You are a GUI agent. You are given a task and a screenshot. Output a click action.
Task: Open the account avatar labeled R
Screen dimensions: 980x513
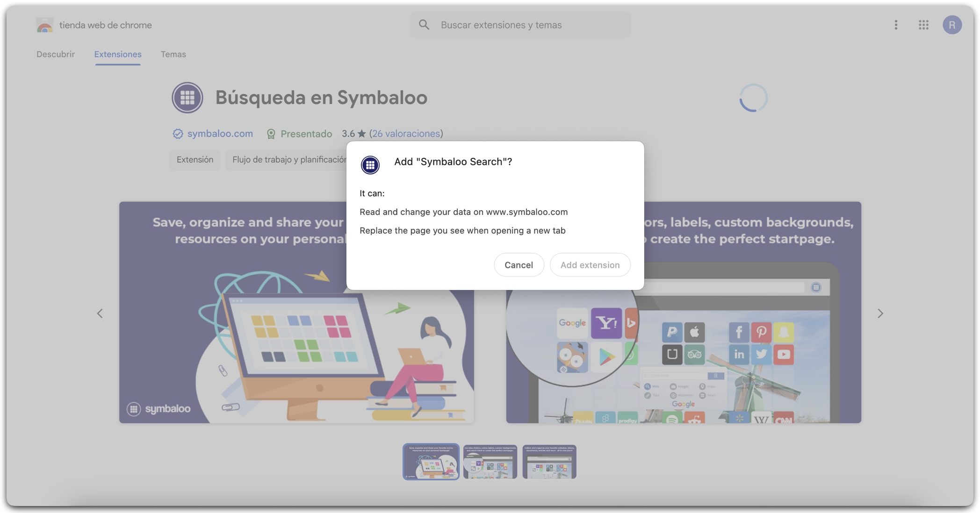tap(952, 25)
